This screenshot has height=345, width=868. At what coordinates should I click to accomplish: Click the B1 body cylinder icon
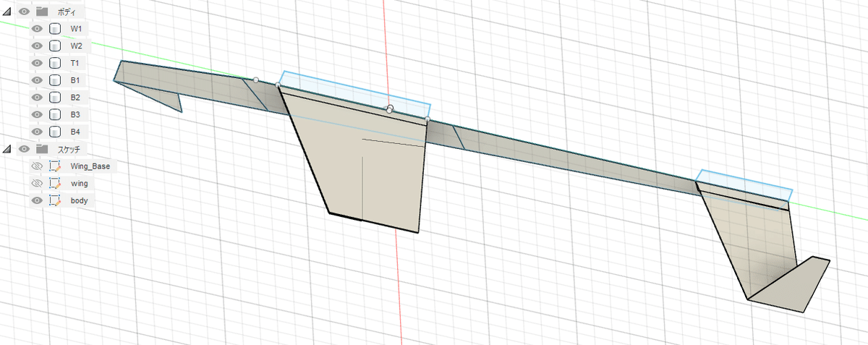pyautogui.click(x=54, y=80)
